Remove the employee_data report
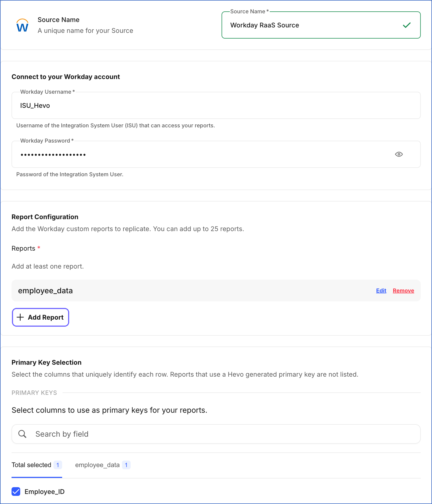 tap(403, 291)
